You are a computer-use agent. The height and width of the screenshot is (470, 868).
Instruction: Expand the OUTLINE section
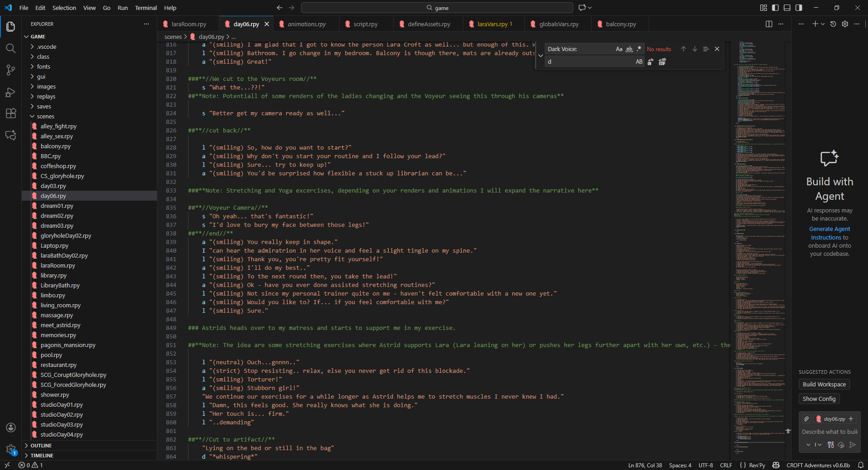pos(90,446)
